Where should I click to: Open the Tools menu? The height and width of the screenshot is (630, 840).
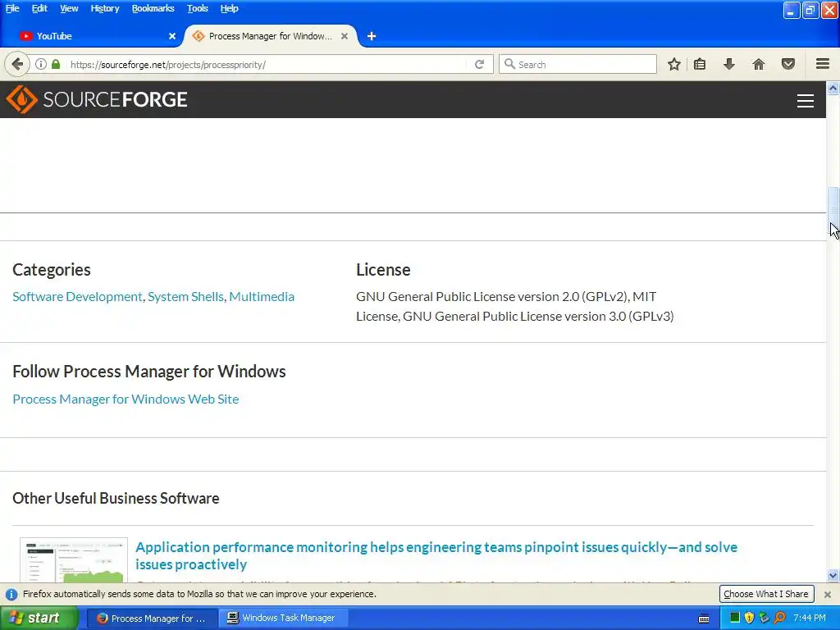point(197,8)
